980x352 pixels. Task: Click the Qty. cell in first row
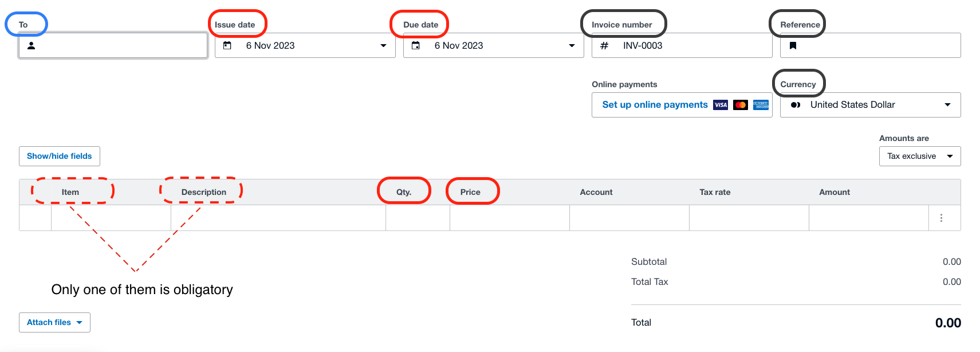(x=418, y=218)
